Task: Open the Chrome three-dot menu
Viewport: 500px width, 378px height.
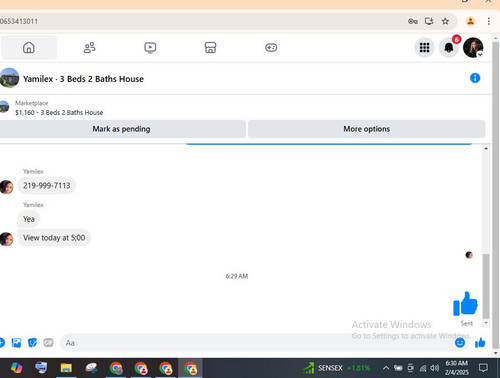Action: tap(489, 21)
